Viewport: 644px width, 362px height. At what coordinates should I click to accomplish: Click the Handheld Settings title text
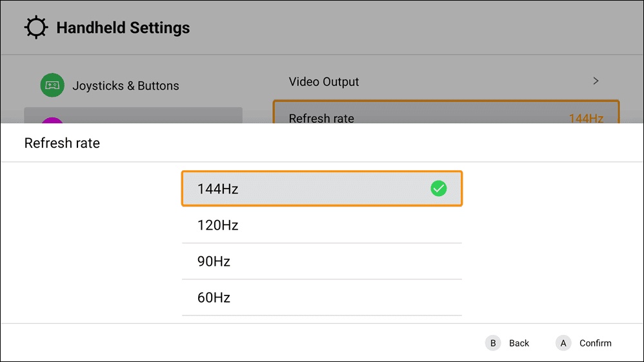pos(123,28)
